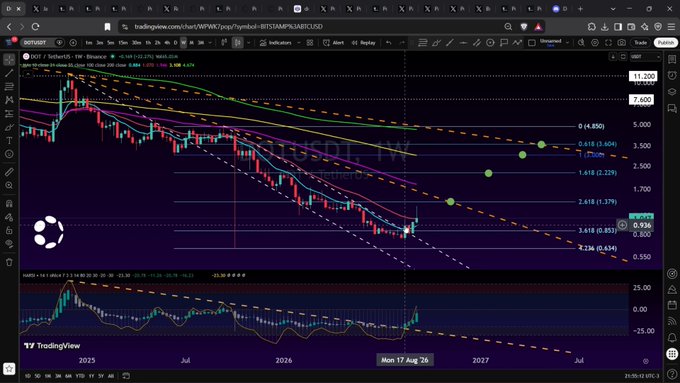Viewport: 680px width, 383px height.
Task: Open the emoji icons tool
Action: [x=9, y=154]
